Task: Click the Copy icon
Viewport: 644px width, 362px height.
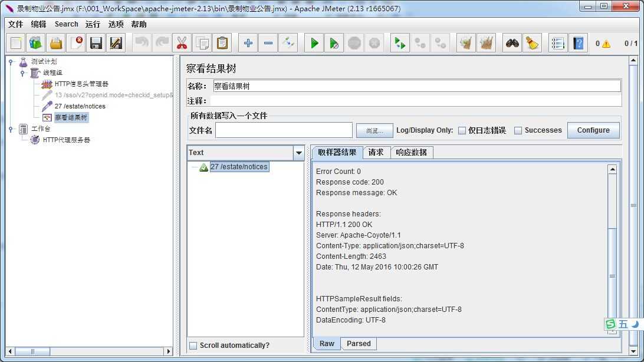Action: point(202,43)
